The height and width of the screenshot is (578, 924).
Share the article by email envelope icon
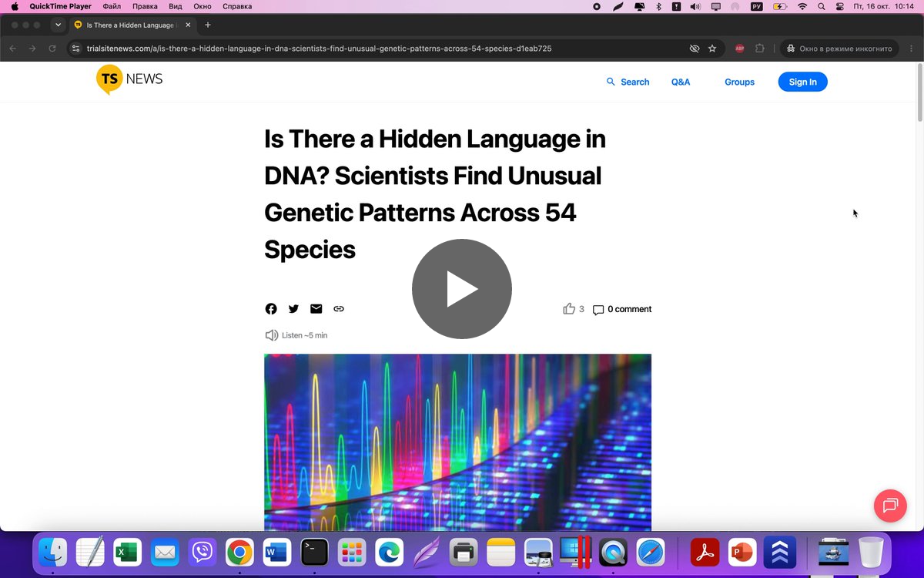coord(316,309)
